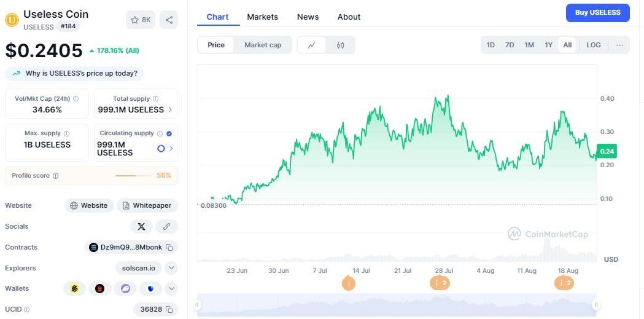Open the Chart tab
Viewport: 644px width, 319px height.
click(x=218, y=17)
